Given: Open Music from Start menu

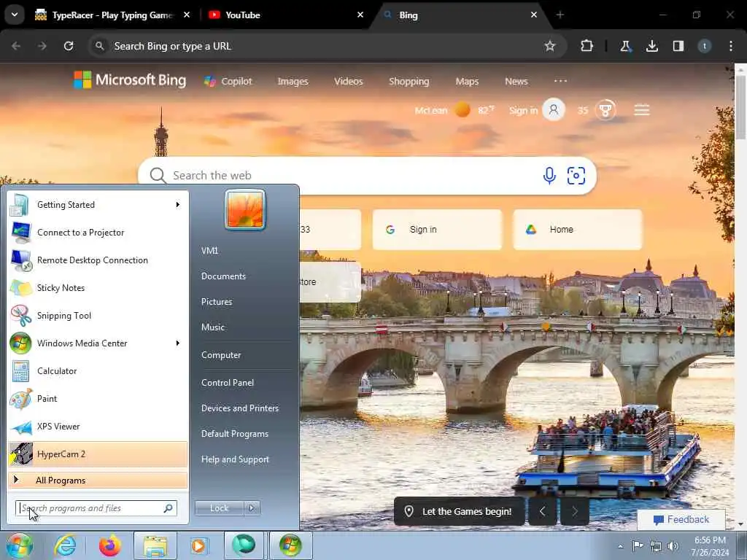Looking at the screenshot, I should 212,327.
